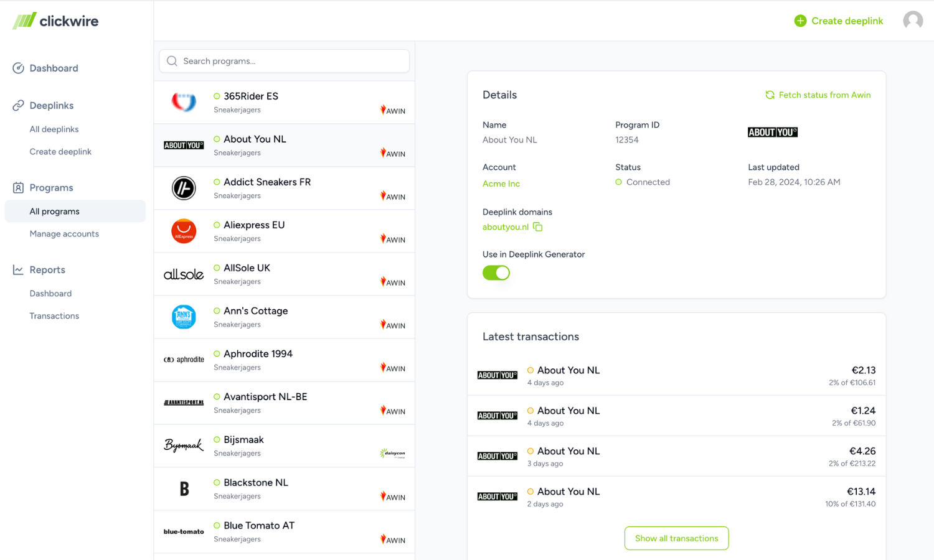This screenshot has height=560, width=934.
Task: Select Aphrodite 1994 program
Action: pos(285,360)
